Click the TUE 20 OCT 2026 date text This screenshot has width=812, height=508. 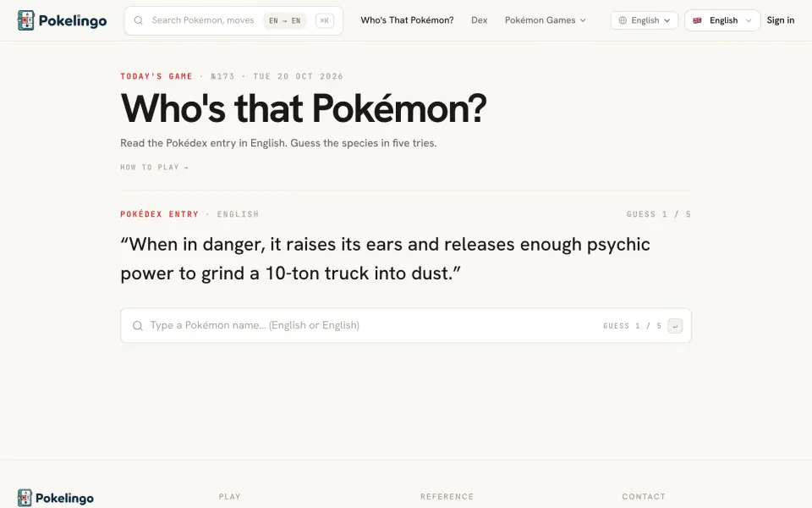(299, 76)
